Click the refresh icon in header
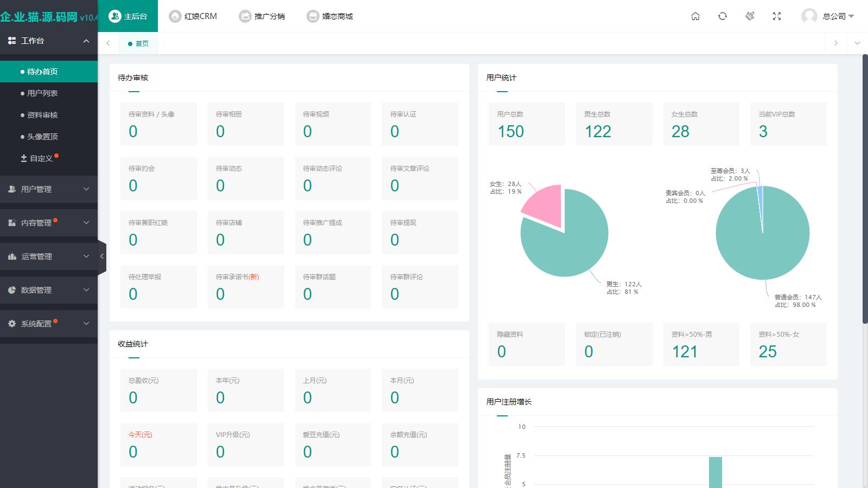This screenshot has width=868, height=488. [x=723, y=16]
